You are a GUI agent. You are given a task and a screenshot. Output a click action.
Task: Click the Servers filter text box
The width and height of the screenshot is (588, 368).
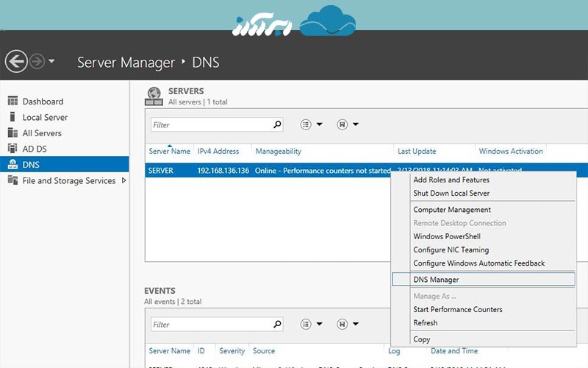[211, 125]
